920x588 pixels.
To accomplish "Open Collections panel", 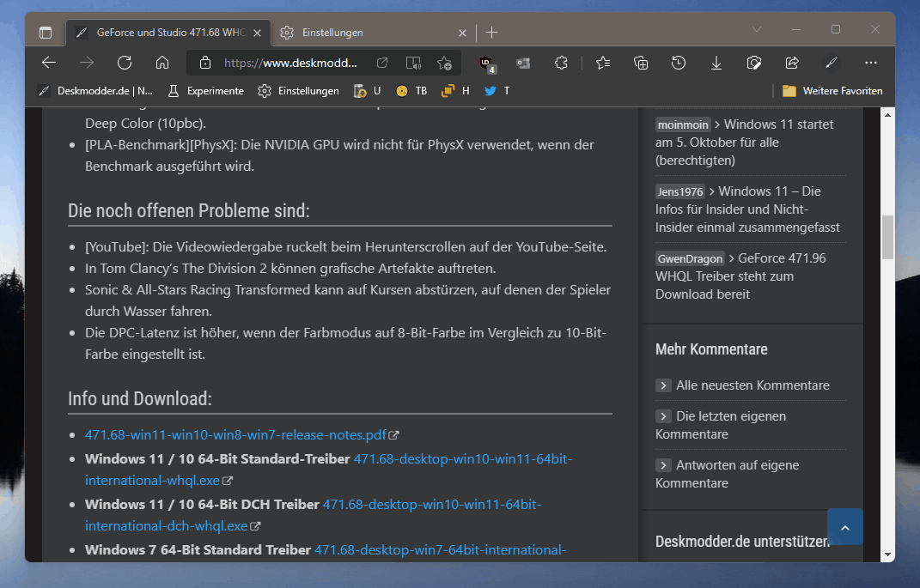I will point(641,63).
